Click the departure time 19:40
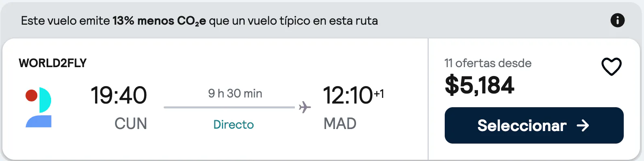 (119, 95)
